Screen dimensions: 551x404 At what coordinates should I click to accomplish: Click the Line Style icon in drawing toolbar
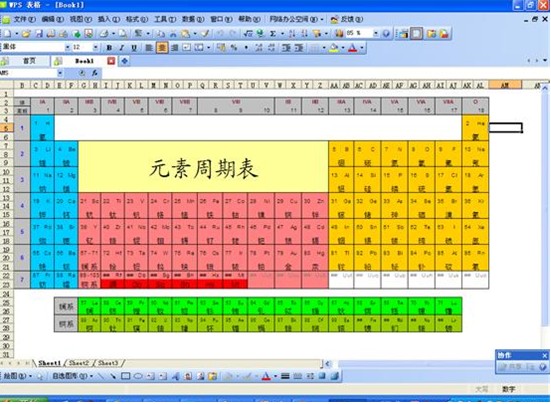pos(285,377)
